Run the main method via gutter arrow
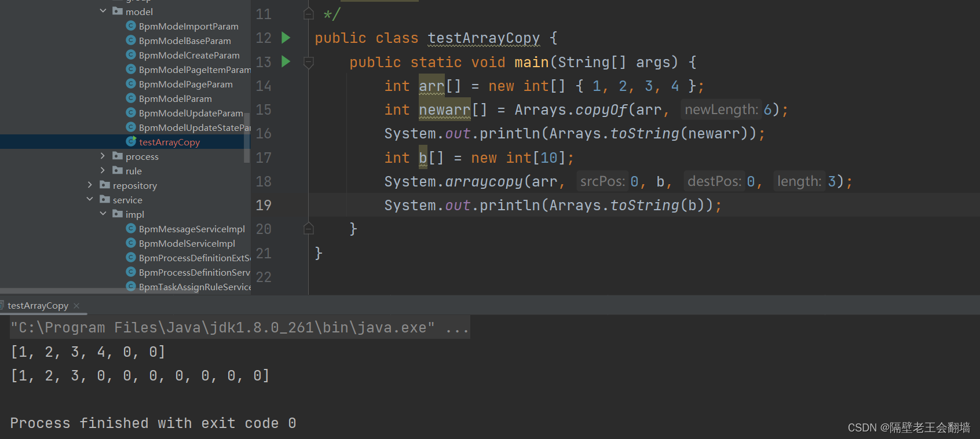This screenshot has width=980, height=439. (286, 61)
